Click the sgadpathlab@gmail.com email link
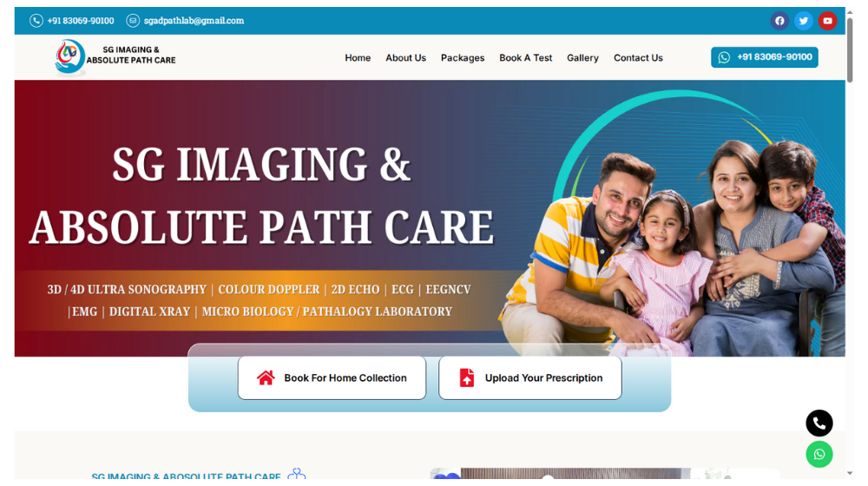 [x=194, y=21]
